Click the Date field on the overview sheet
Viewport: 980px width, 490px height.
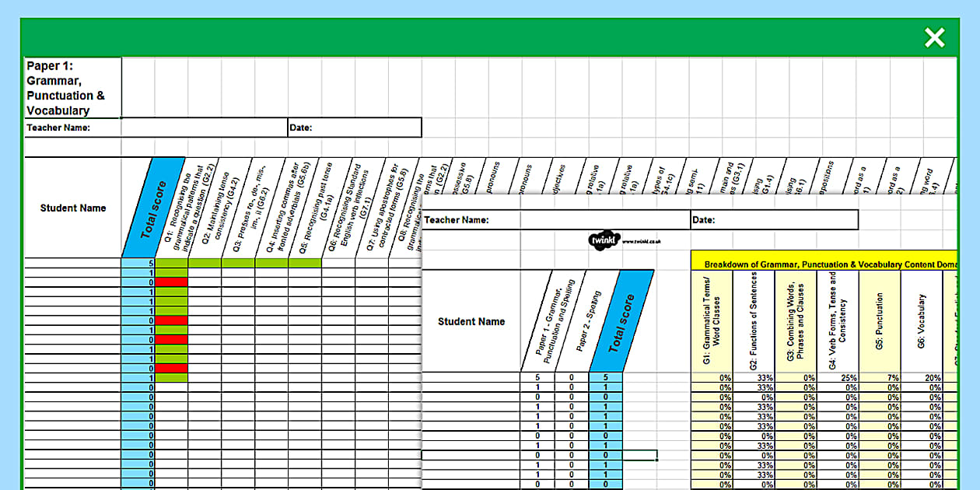(770, 219)
